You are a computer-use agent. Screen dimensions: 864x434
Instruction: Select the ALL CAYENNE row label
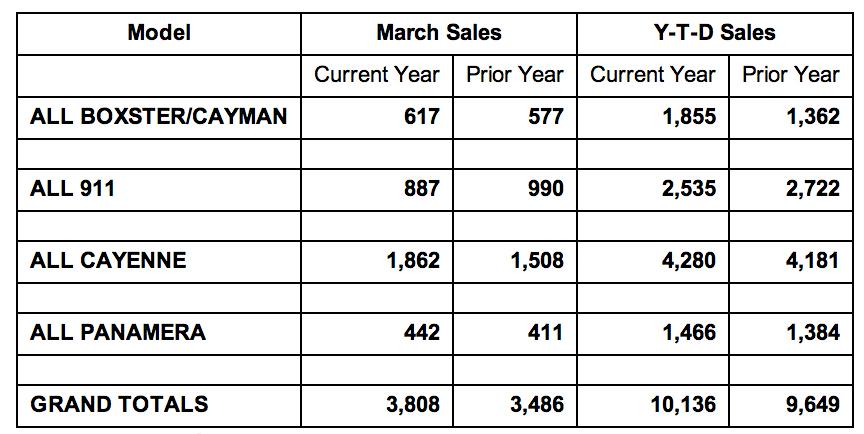coord(108,260)
